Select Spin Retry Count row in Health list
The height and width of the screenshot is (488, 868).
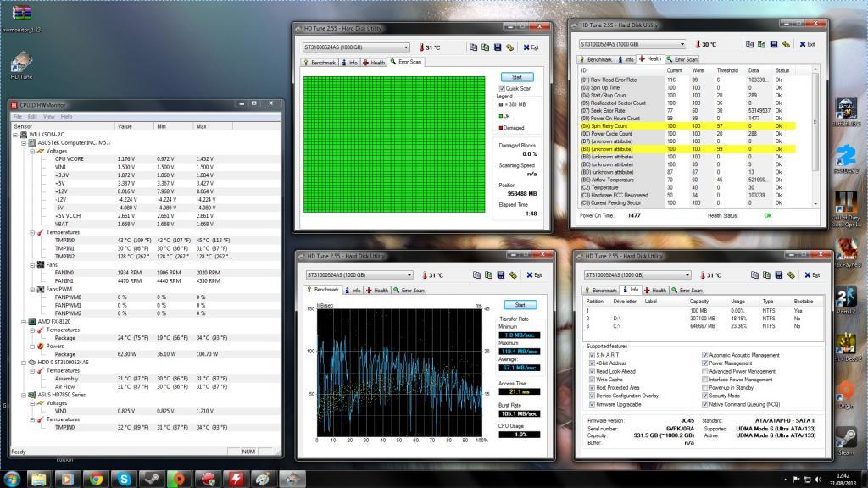pyautogui.click(x=687, y=126)
